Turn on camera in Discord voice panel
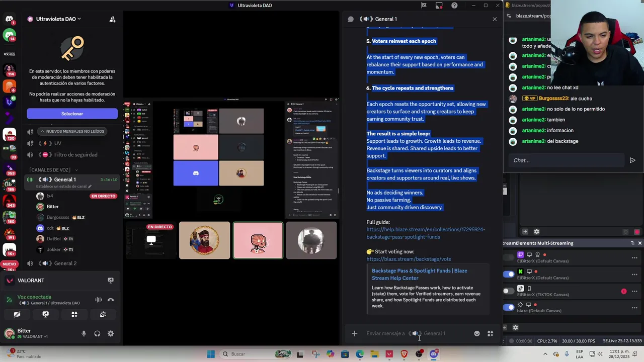Image resolution: width=644 pixels, height=362 pixels. pos(17,314)
